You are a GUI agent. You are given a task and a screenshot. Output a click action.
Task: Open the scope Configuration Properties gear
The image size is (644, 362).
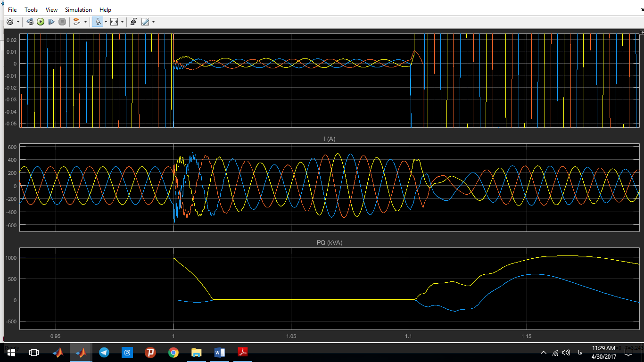[x=10, y=22]
